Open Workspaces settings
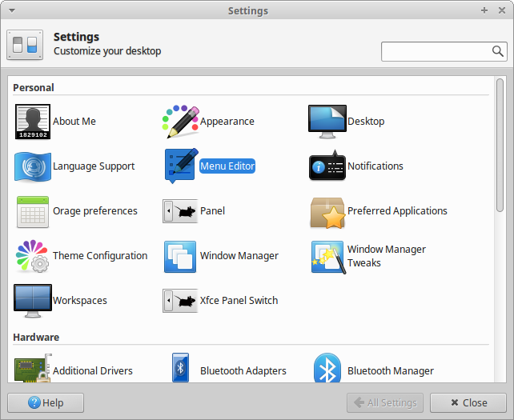Viewport: 514px width, 420px height. coord(33,301)
